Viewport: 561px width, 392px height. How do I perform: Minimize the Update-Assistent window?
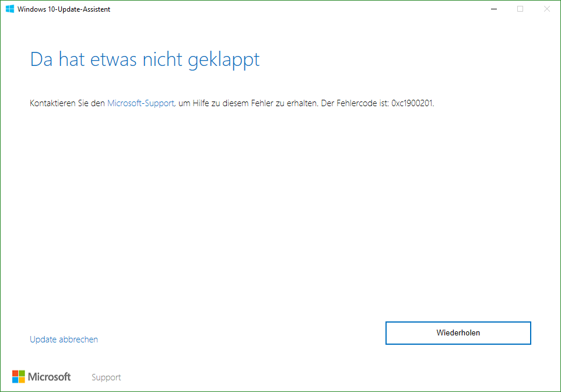[x=494, y=9]
